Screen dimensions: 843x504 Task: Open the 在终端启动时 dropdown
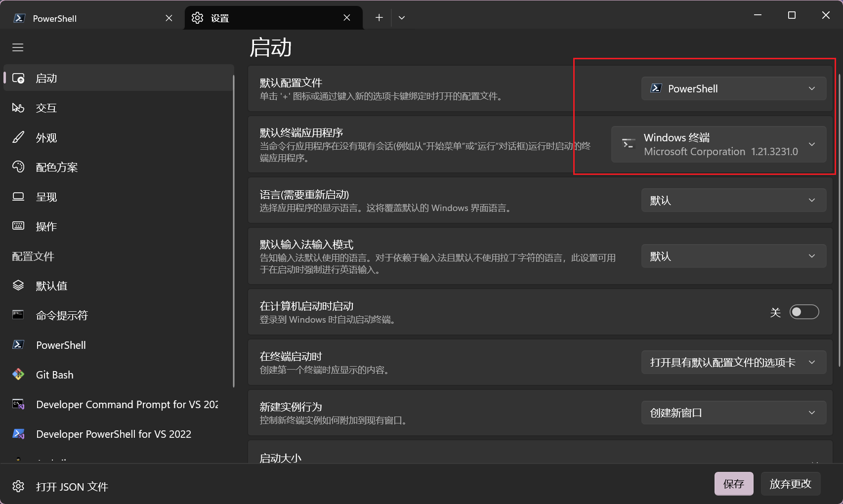734,362
